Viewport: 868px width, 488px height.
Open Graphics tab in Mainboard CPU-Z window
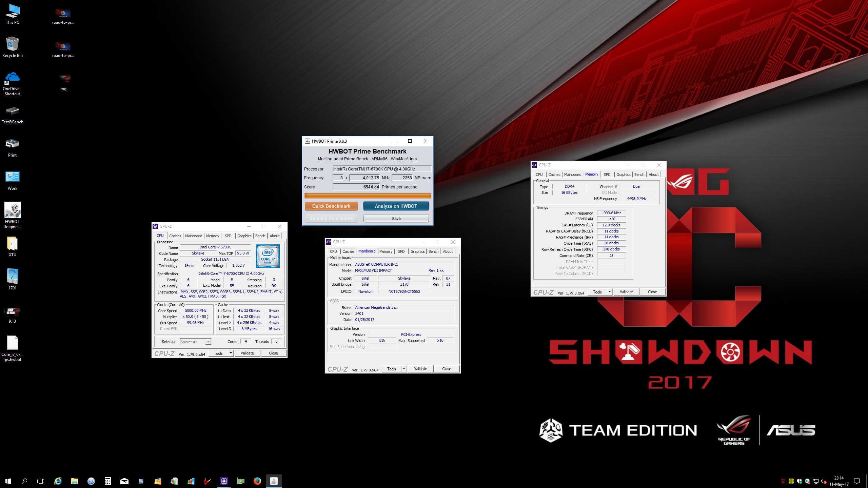click(x=418, y=251)
